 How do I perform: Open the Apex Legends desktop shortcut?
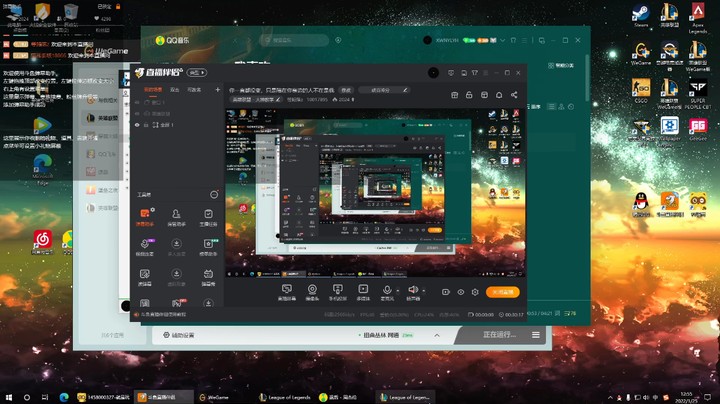(x=698, y=17)
